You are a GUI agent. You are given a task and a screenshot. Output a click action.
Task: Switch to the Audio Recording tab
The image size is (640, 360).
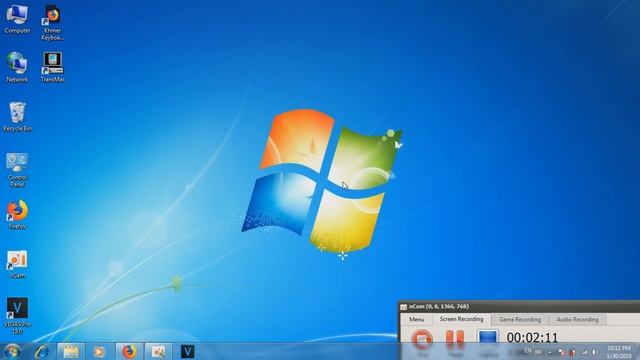point(578,320)
